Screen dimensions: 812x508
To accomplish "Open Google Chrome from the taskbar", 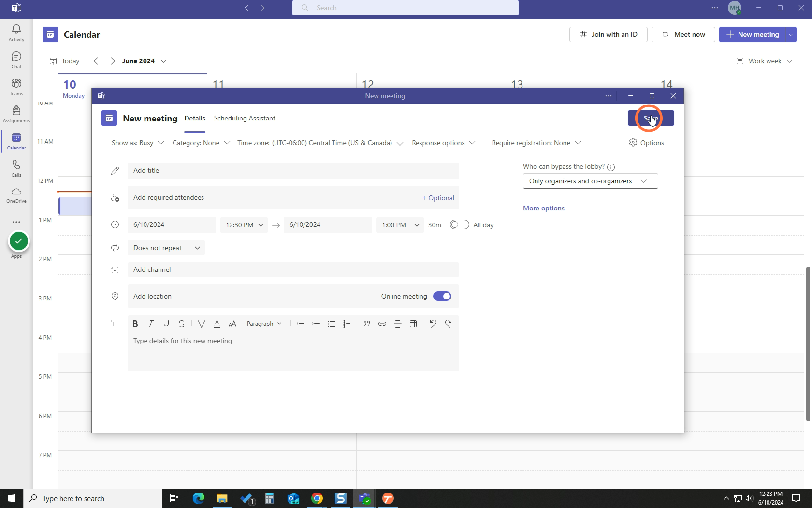I will [x=317, y=498].
